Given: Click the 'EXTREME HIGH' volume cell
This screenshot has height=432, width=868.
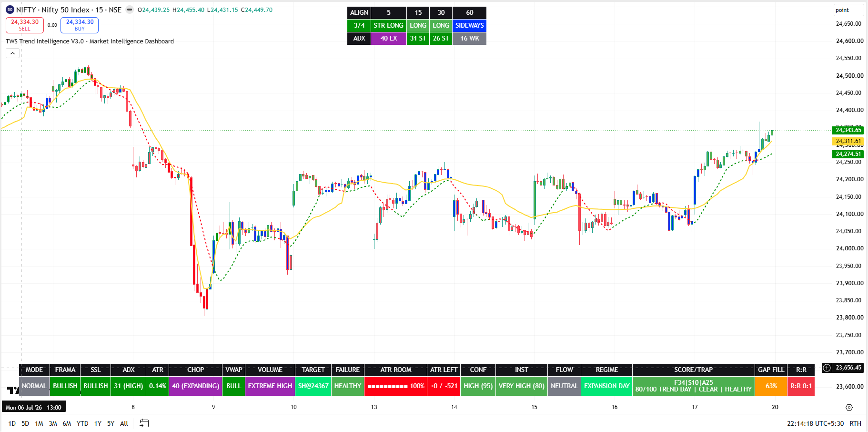Looking at the screenshot, I should [270, 386].
